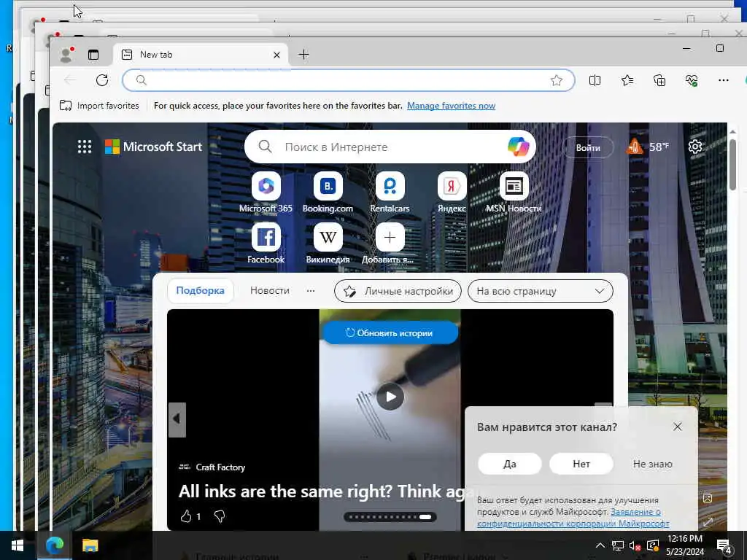Open Edge Settings and more menu

point(723,80)
